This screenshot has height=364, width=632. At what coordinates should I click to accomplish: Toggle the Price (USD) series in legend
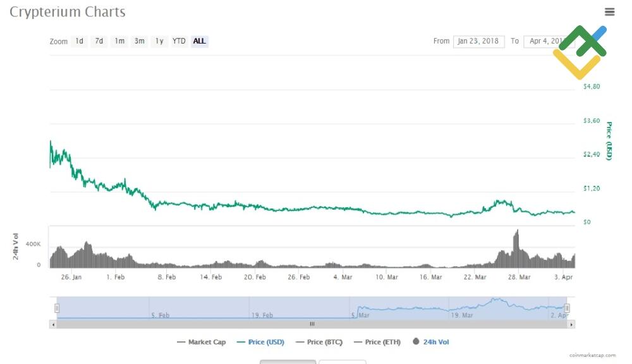pos(261,342)
